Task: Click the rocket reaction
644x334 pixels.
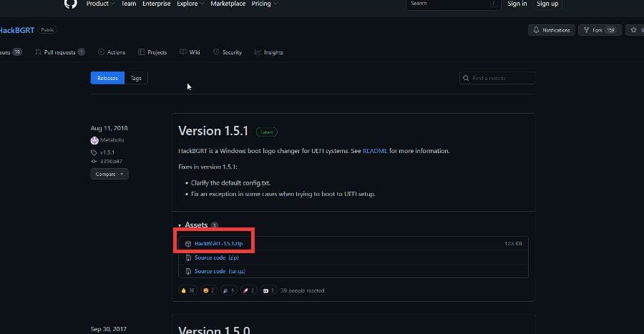Action: pos(249,290)
